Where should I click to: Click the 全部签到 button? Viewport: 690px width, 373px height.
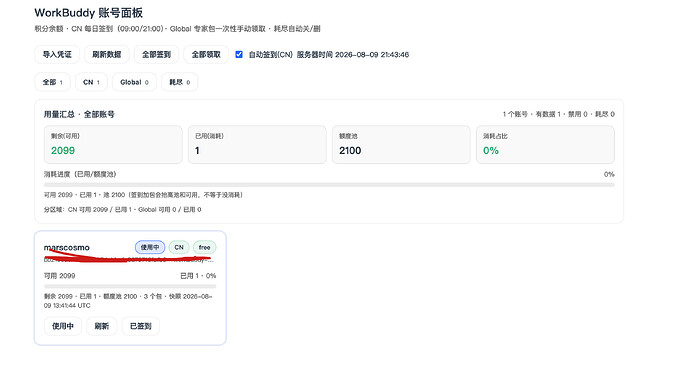click(x=156, y=55)
